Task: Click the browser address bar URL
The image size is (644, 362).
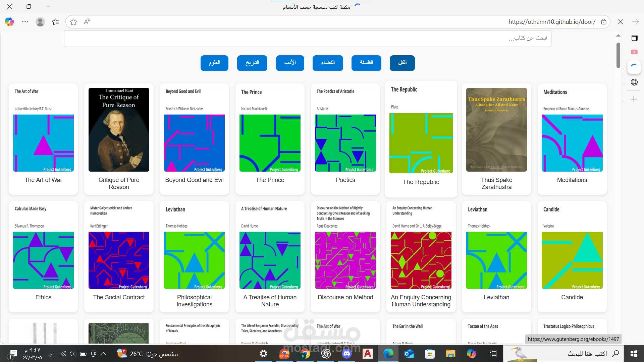Action: tap(552, 22)
